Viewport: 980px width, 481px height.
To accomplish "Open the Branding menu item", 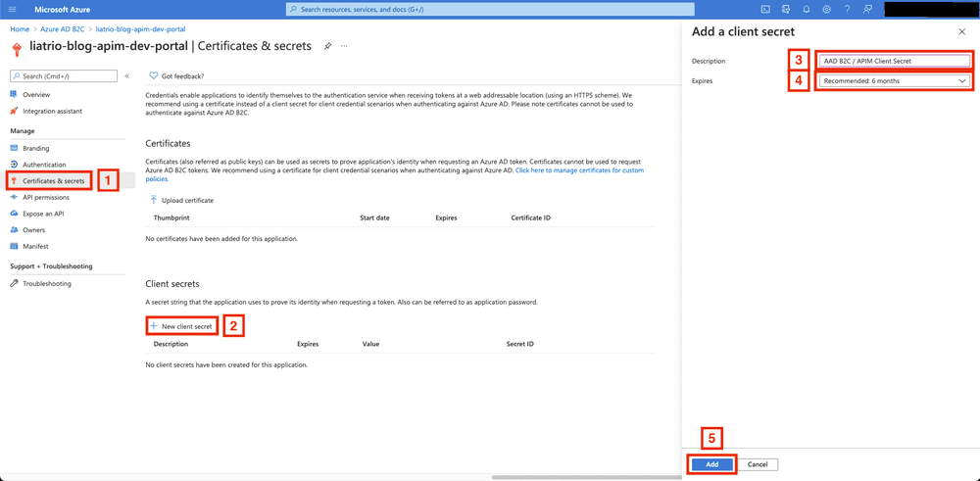I will (x=36, y=148).
